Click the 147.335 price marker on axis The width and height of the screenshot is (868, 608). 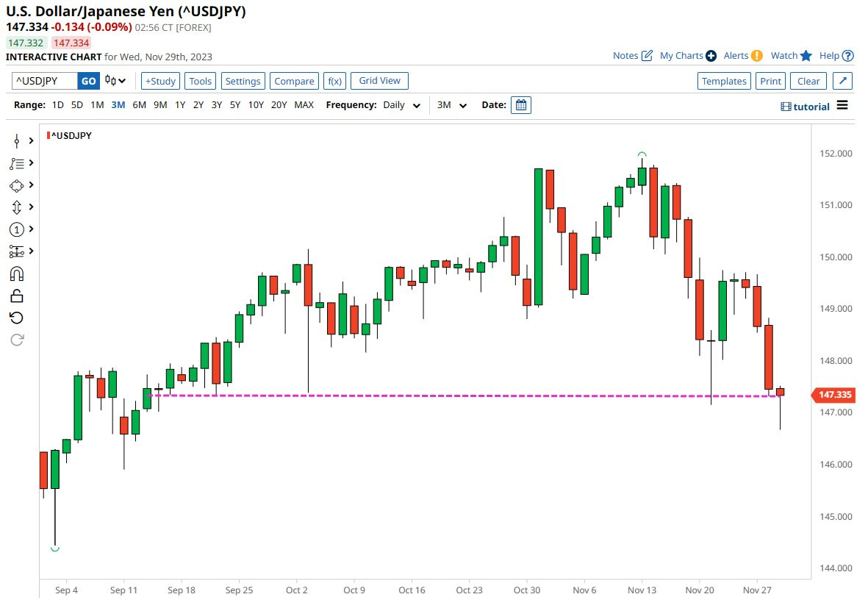point(833,396)
